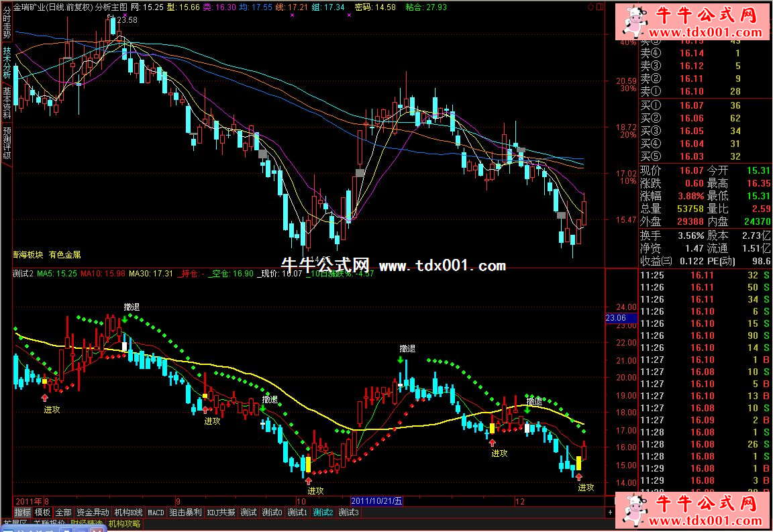This screenshot has width=773, height=532.
Task: Click the 模板 button in bottom bar
Action: tap(42, 513)
